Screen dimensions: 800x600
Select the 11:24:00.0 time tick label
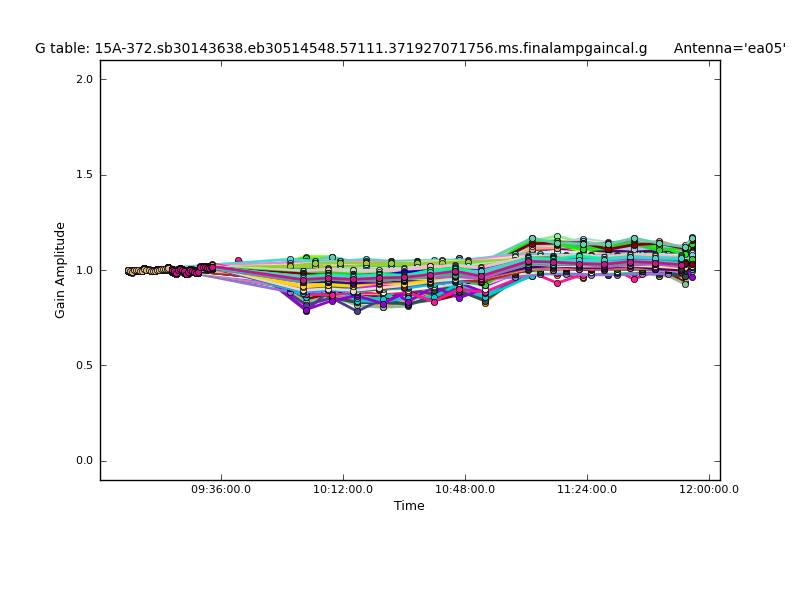click(x=587, y=490)
